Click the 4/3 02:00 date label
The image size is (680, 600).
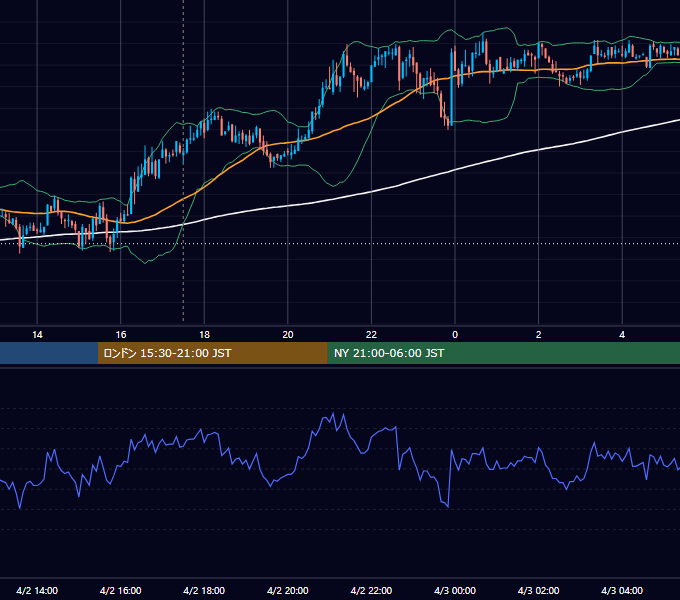point(539,590)
